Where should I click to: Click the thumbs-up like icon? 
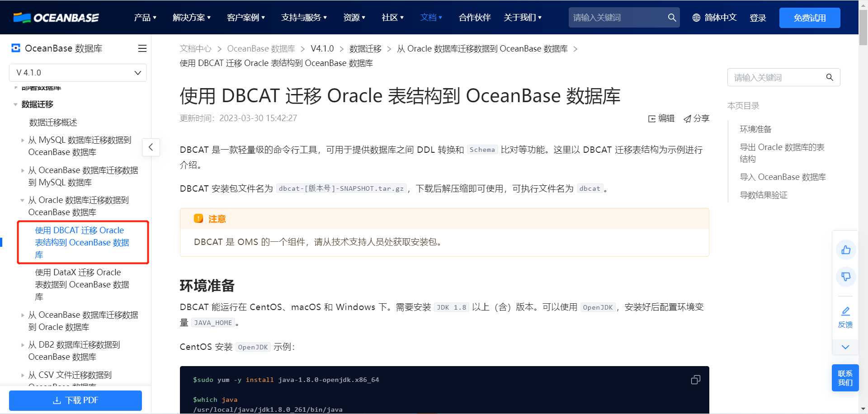846,250
